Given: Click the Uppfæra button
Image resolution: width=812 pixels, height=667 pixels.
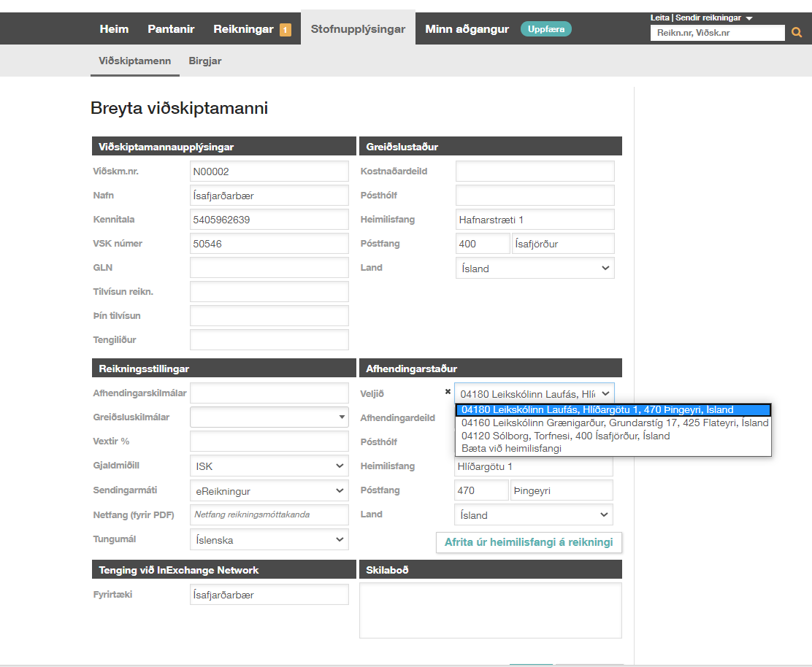Looking at the screenshot, I should pos(545,29).
